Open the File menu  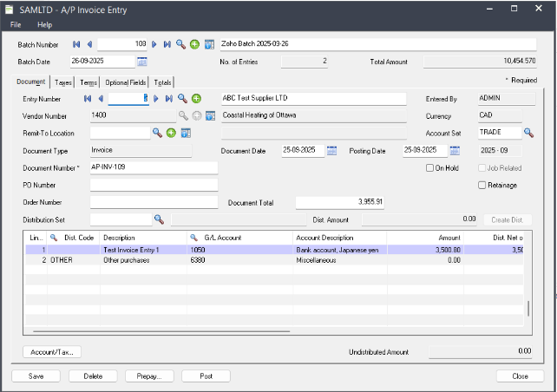click(x=16, y=24)
